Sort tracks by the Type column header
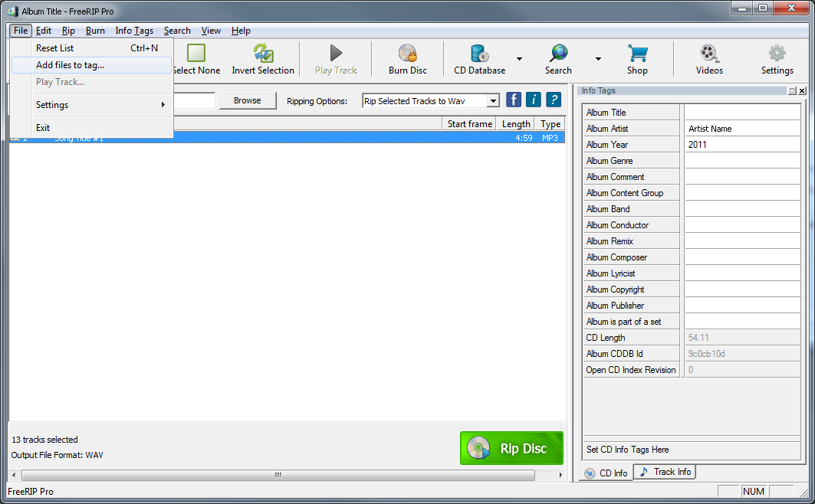The width and height of the screenshot is (815, 504). point(550,124)
